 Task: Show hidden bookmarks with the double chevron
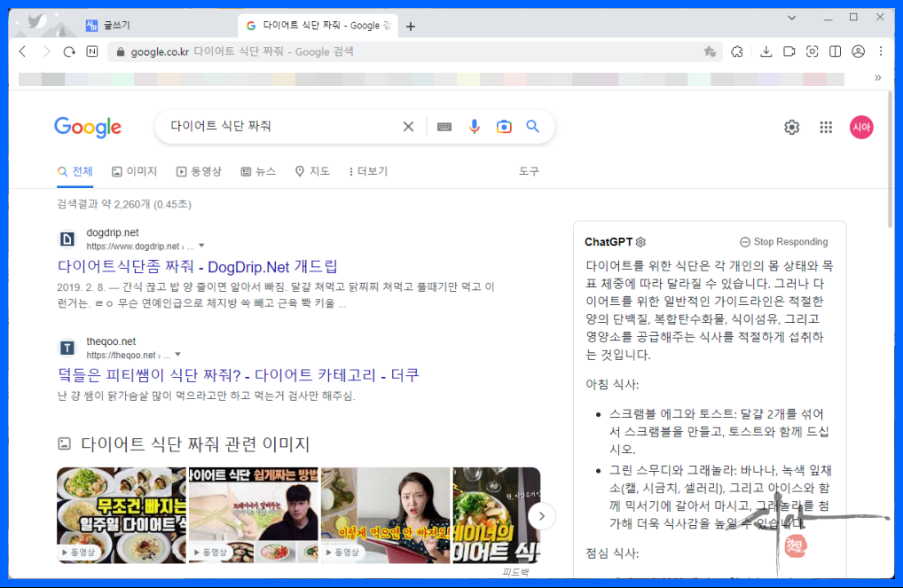(877, 78)
